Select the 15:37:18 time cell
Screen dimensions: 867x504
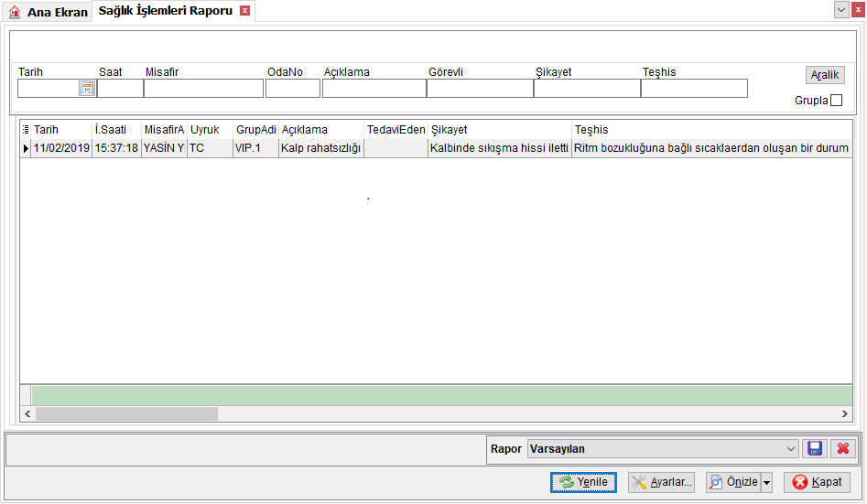[x=116, y=148]
